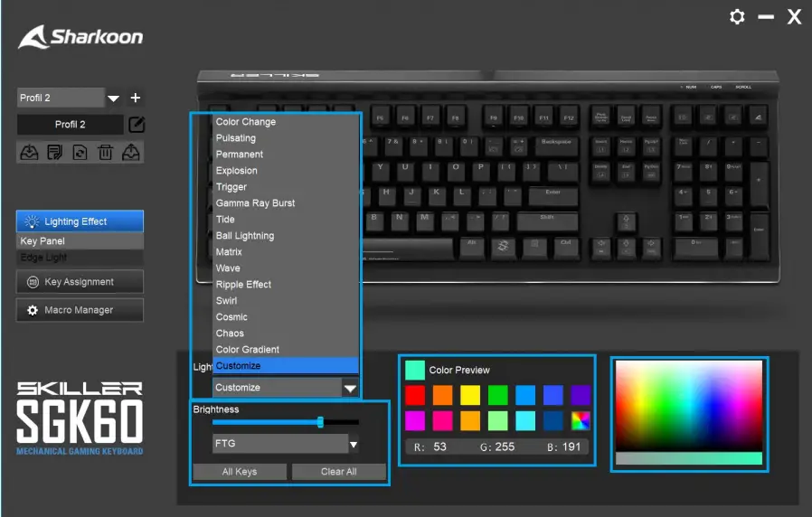Select the Matrix effect
Screen dimensions: 812x517
229,251
